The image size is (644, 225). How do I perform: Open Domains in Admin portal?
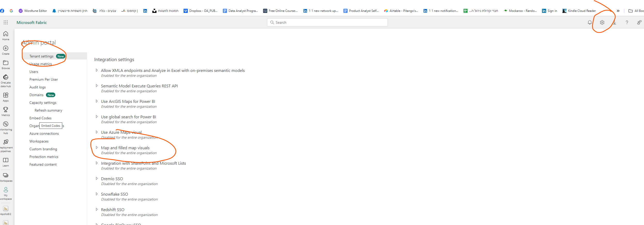36,95
